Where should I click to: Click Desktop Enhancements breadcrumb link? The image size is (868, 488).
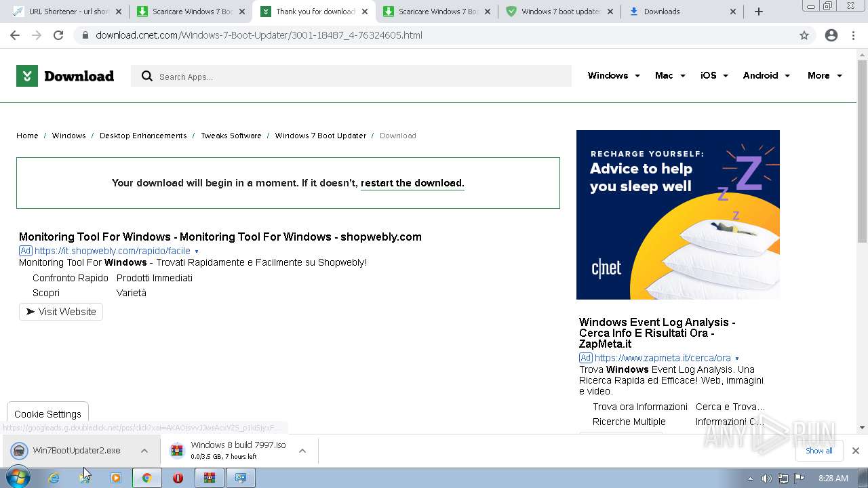[143, 136]
